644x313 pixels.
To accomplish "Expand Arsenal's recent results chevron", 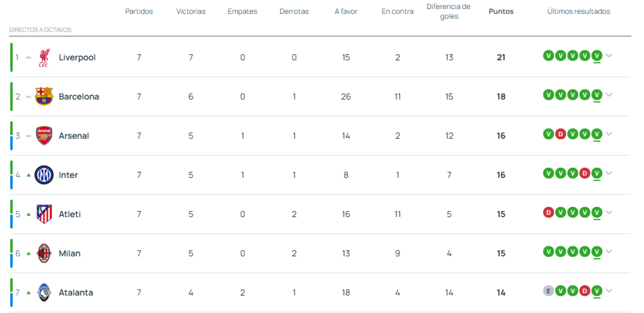I will pos(609,134).
